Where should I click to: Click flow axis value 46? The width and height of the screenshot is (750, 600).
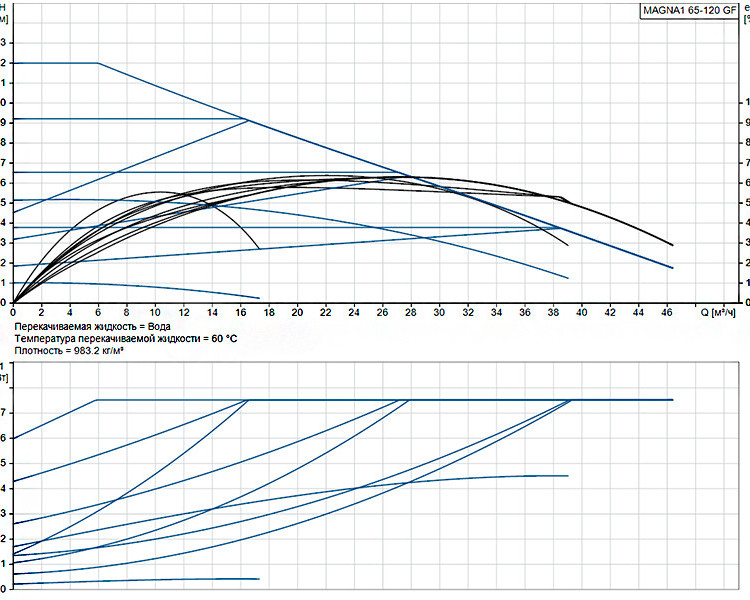667,312
